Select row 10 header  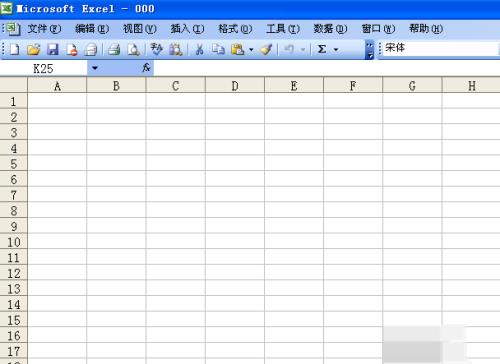click(14, 241)
